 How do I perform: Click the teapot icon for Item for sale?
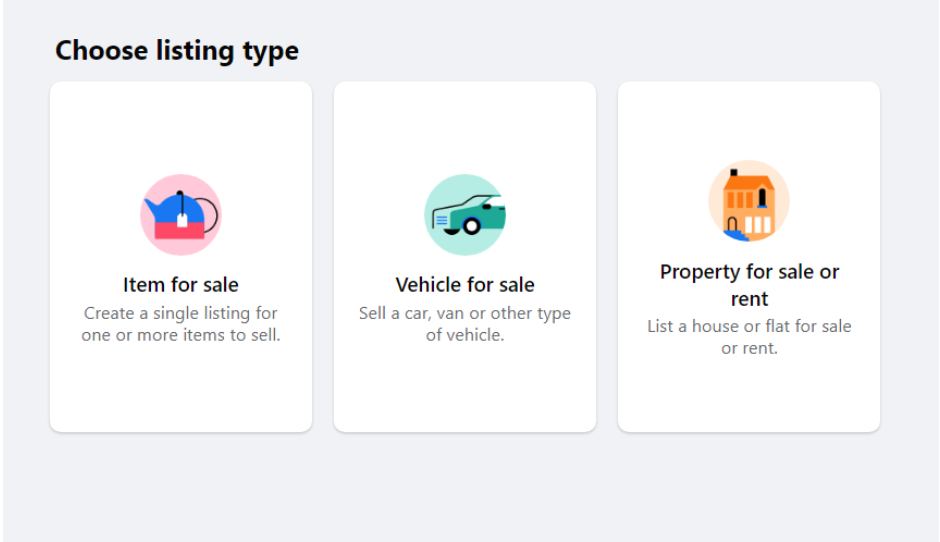click(181, 215)
